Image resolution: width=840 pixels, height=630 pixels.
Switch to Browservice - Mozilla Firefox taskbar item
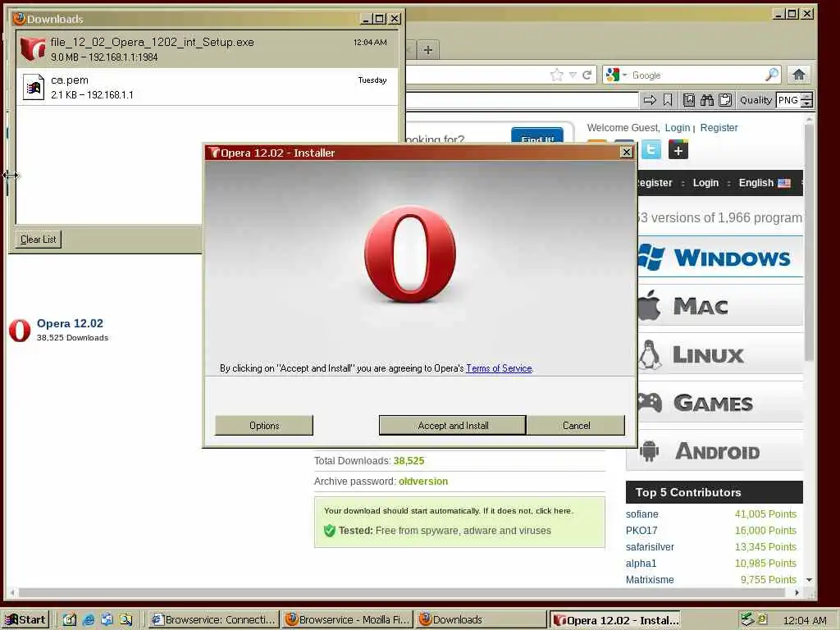[x=348, y=620]
